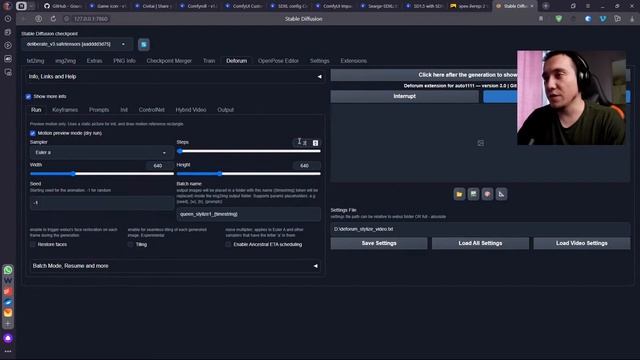Switch to the img2img tab
Viewport: 640px width, 360px height.
click(66, 61)
